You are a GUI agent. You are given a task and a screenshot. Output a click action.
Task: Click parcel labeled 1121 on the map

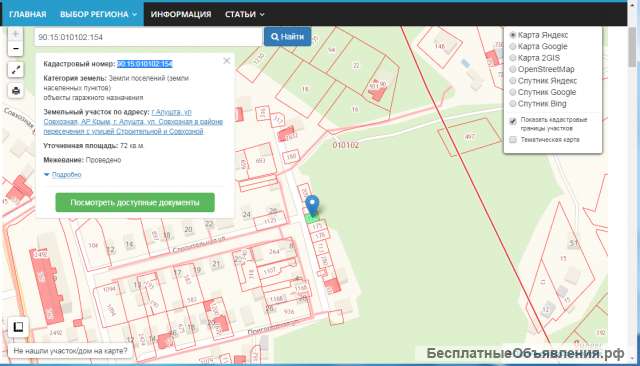270,220
